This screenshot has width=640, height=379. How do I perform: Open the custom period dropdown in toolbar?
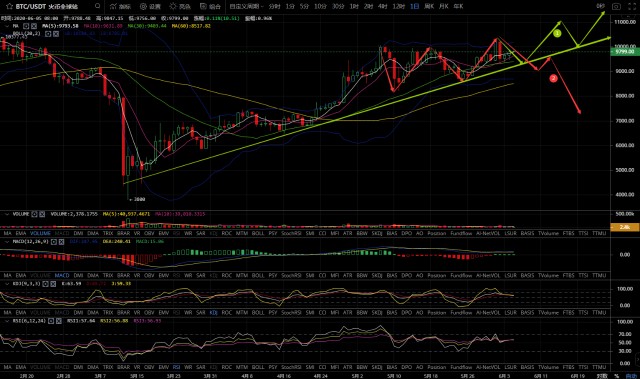click(x=246, y=6)
